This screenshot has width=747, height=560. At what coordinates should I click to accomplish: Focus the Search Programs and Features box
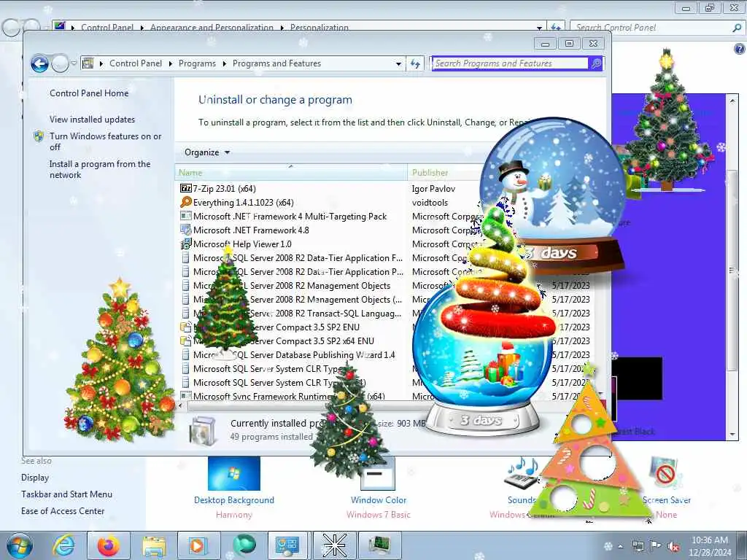(x=510, y=63)
